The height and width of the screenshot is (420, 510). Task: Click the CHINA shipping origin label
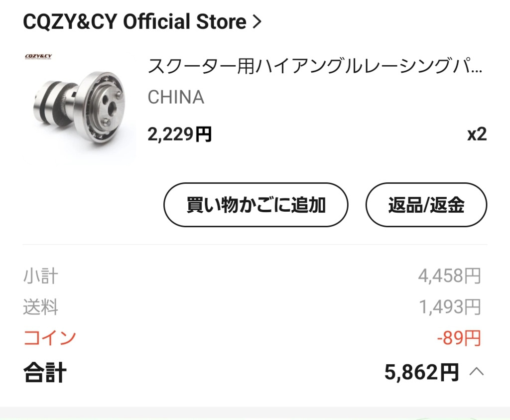176,97
